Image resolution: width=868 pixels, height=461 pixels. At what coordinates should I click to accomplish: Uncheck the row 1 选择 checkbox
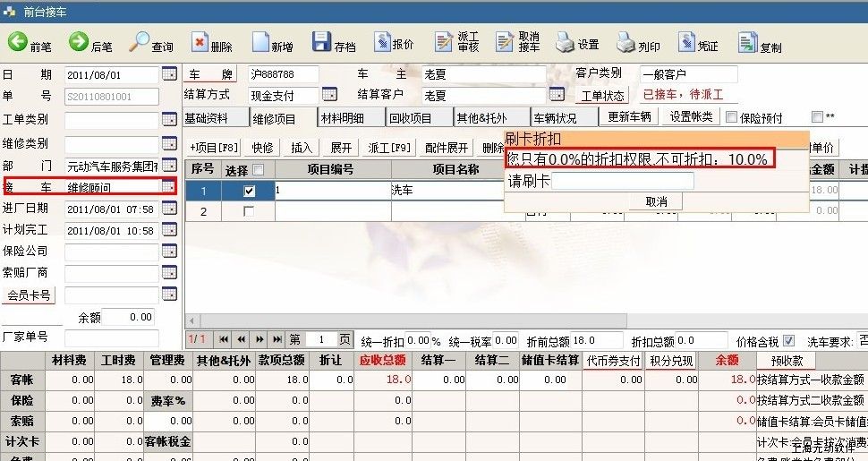tap(249, 191)
